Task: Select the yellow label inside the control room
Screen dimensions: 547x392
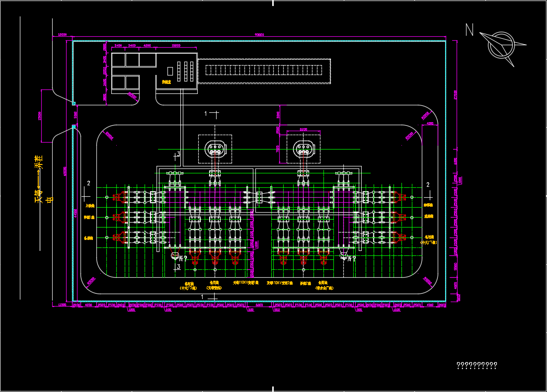Action: click(166, 82)
